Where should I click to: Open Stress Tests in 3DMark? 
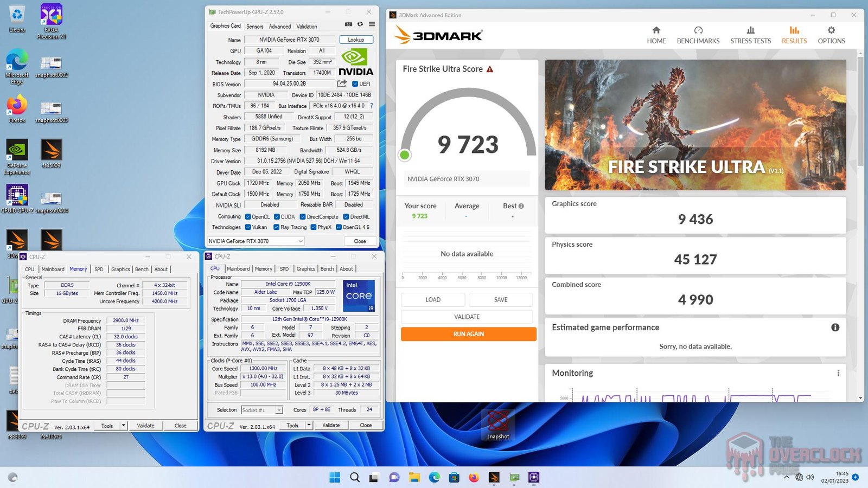pyautogui.click(x=750, y=35)
